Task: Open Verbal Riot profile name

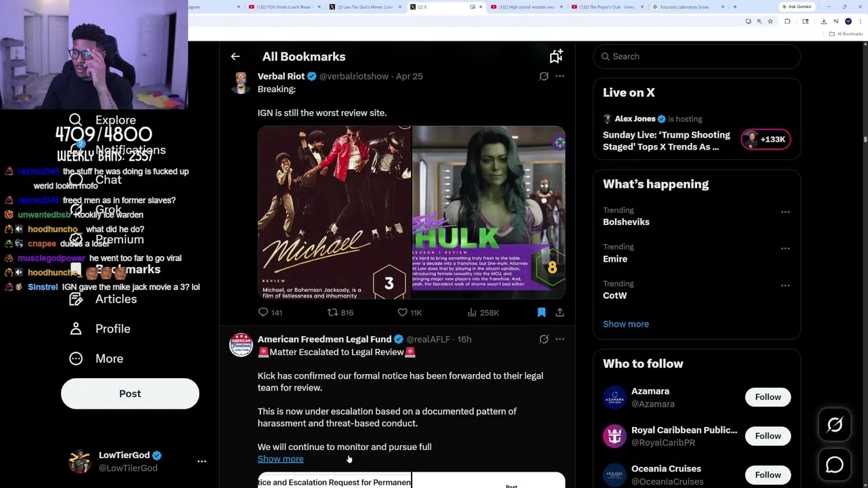Action: click(x=281, y=77)
